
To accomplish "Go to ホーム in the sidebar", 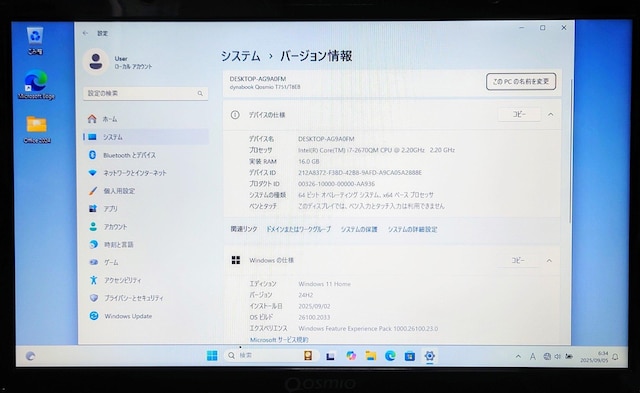I will [146, 119].
